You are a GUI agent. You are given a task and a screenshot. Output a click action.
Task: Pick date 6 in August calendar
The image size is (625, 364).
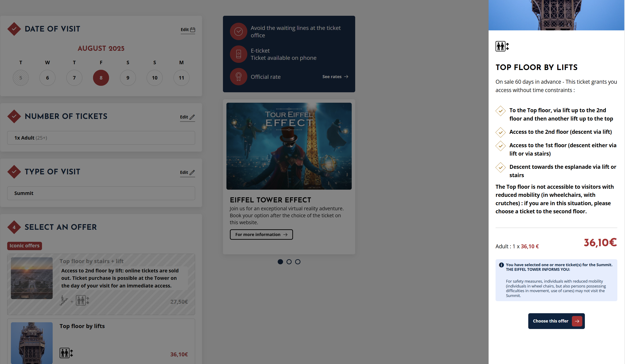tap(47, 78)
